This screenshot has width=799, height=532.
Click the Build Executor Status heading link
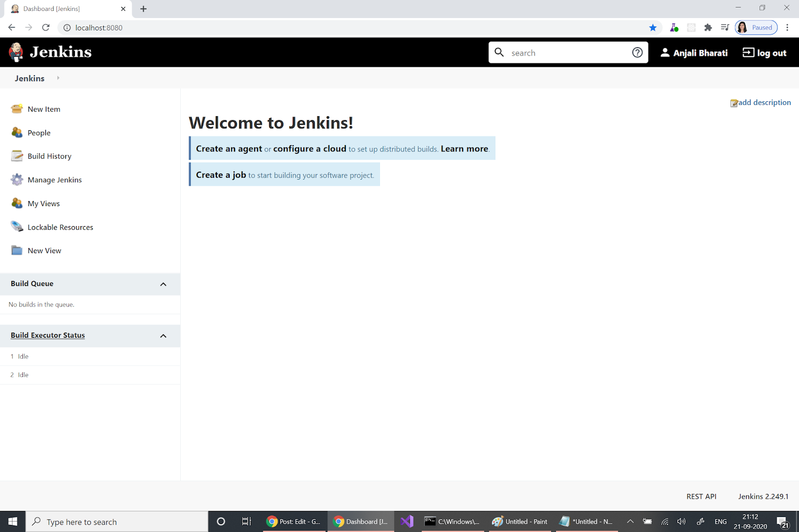(x=48, y=335)
